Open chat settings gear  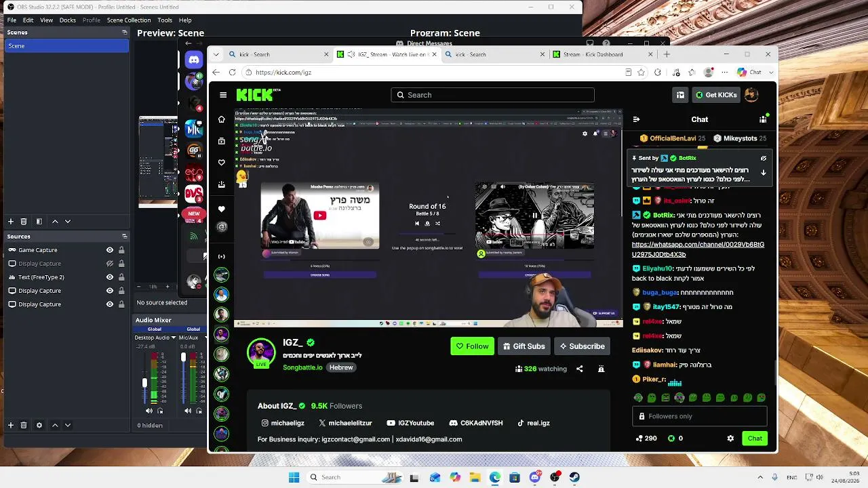pos(730,439)
